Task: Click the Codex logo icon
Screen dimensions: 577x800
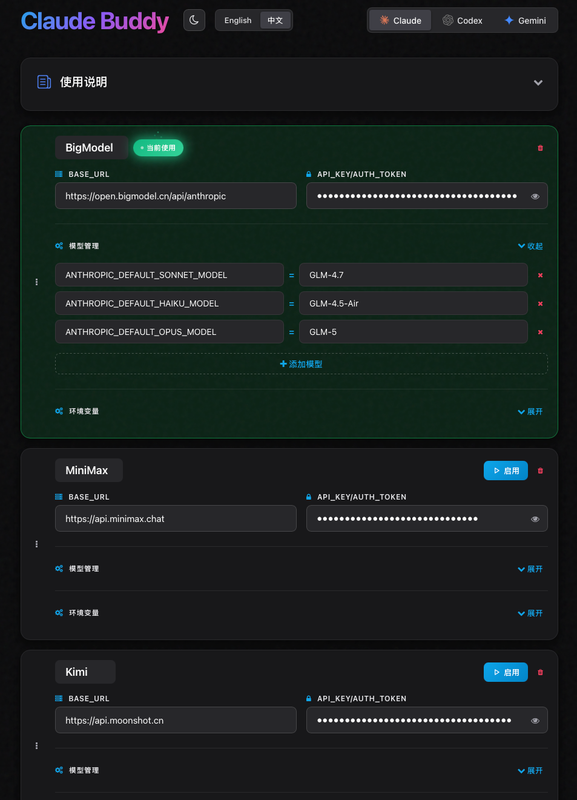Action: click(x=447, y=20)
